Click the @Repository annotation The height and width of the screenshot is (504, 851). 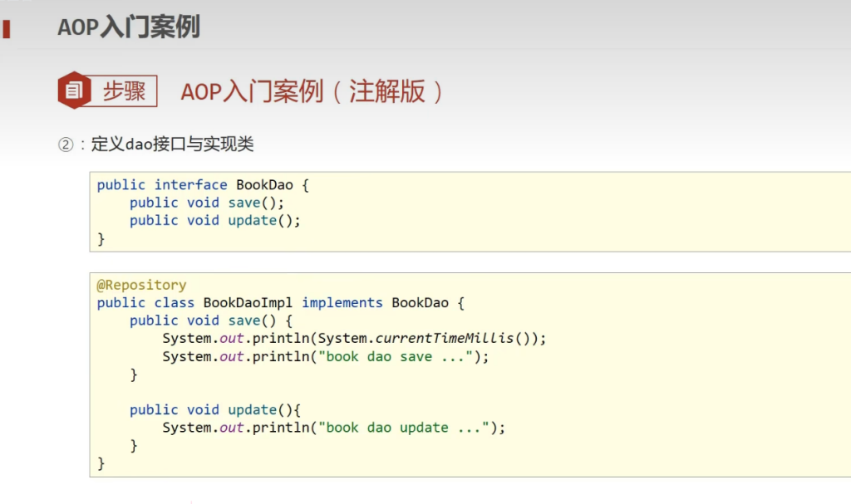click(141, 286)
